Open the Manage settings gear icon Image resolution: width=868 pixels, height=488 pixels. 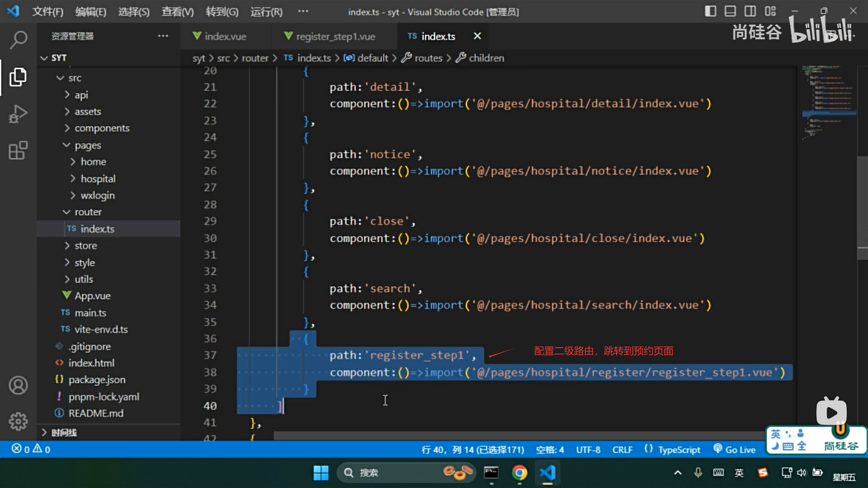(18, 421)
